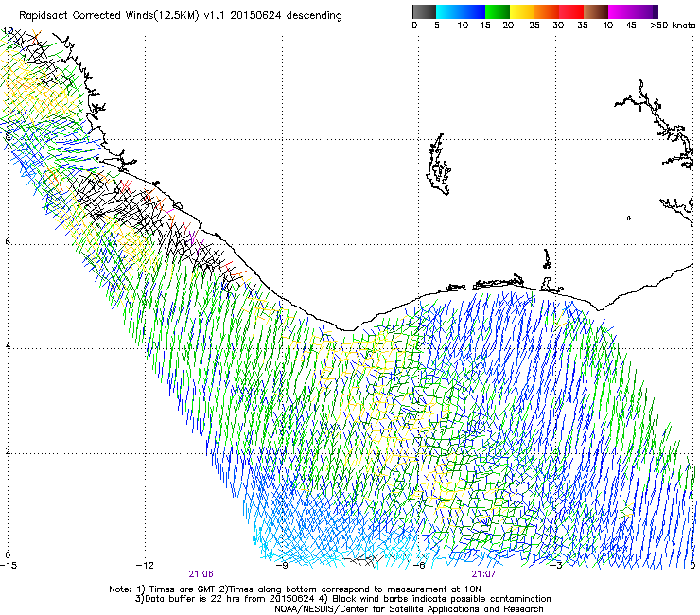Click the '-15' longitude axis label
Screen dimensions: 700x615
[9, 566]
